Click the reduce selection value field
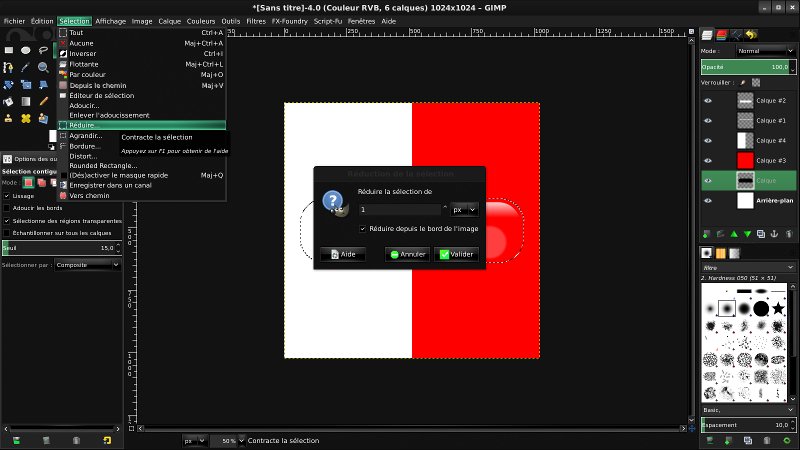Viewport: 800px width, 450px height. (399, 210)
